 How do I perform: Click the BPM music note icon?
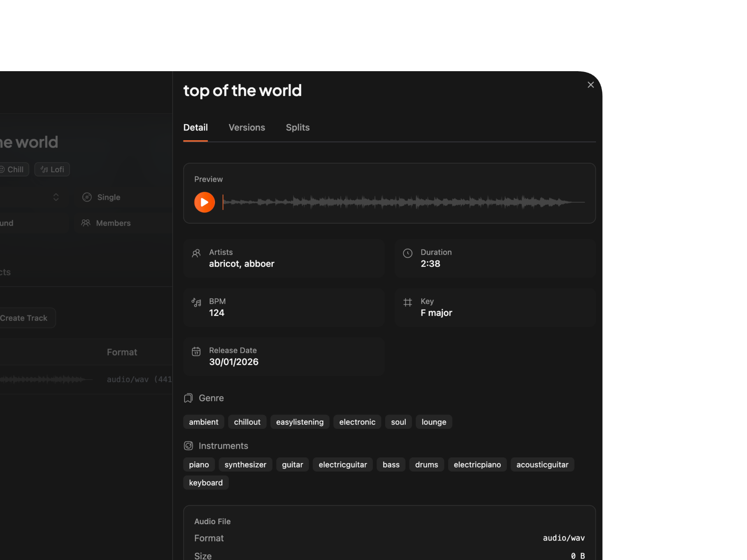(196, 302)
